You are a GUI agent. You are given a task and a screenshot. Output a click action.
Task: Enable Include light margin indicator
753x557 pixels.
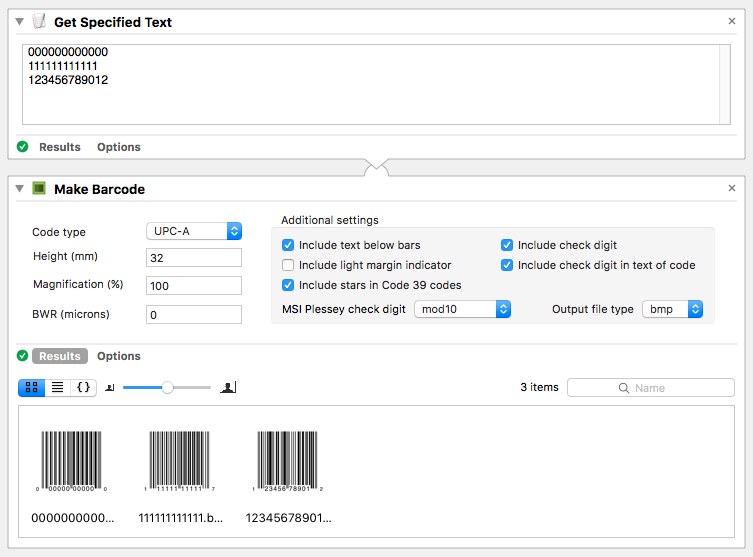pyautogui.click(x=288, y=265)
